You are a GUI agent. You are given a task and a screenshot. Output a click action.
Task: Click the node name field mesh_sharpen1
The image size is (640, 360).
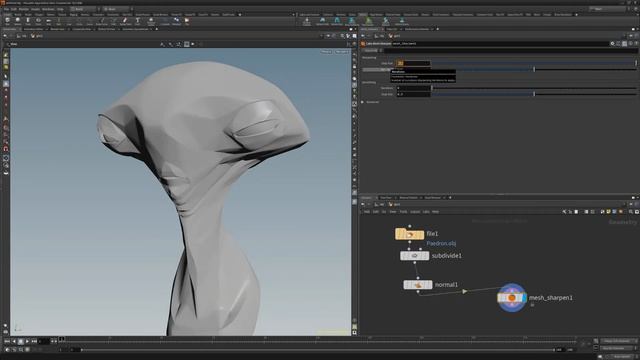pos(499,43)
